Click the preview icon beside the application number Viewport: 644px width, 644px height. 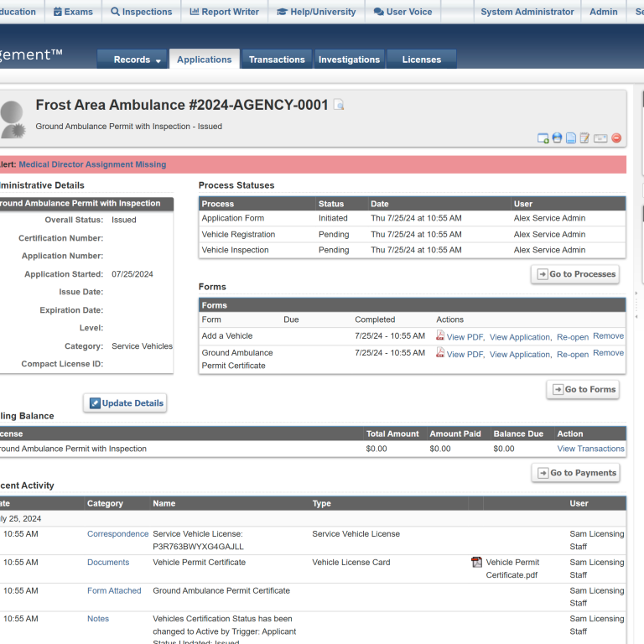[x=339, y=105]
